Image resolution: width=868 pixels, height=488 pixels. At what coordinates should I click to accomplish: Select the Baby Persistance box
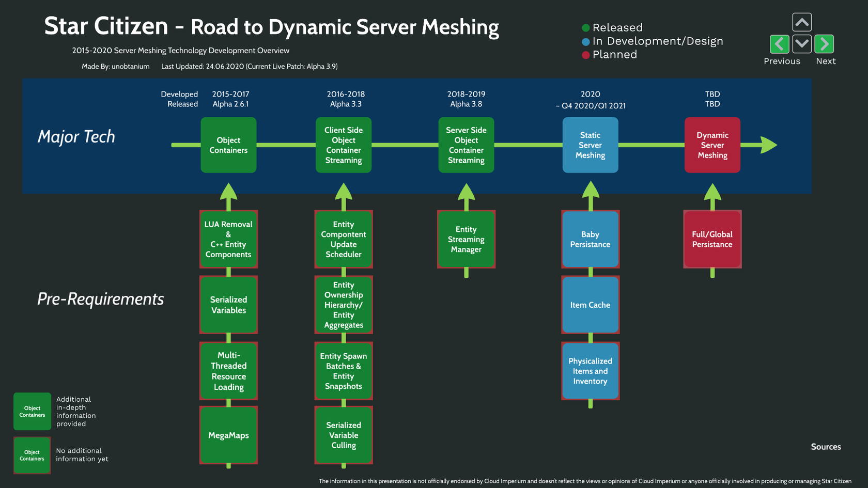(x=590, y=239)
